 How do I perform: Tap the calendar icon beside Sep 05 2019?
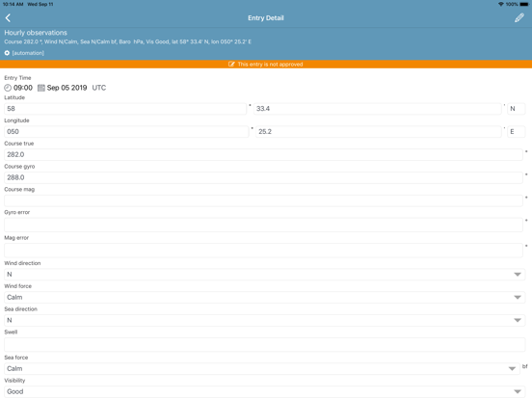(x=41, y=88)
